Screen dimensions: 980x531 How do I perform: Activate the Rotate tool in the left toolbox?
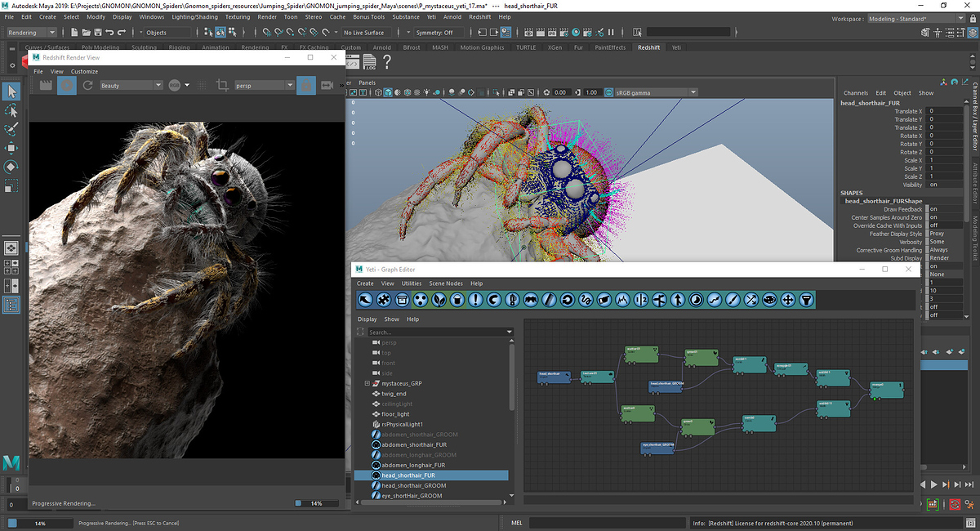(11, 167)
